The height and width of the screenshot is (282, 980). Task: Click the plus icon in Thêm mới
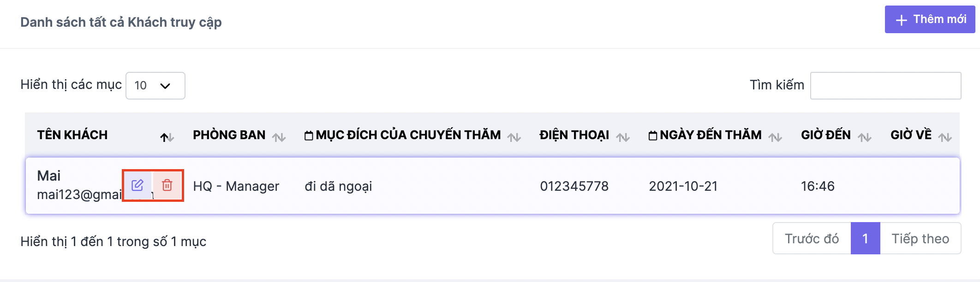[x=901, y=20]
